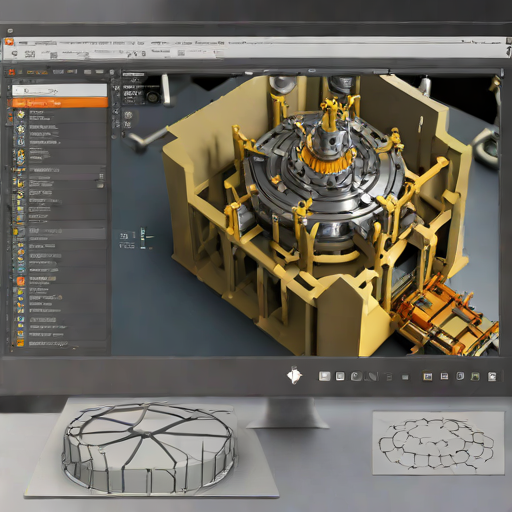The width and height of the screenshot is (512, 512).
Task: Click the circular icon below the dark info panel
Action: pyautogui.click(x=128, y=115)
